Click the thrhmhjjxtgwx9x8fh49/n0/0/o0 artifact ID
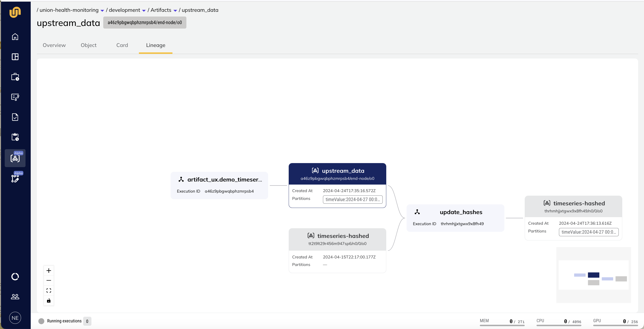The width and height of the screenshot is (644, 329). pyautogui.click(x=573, y=211)
